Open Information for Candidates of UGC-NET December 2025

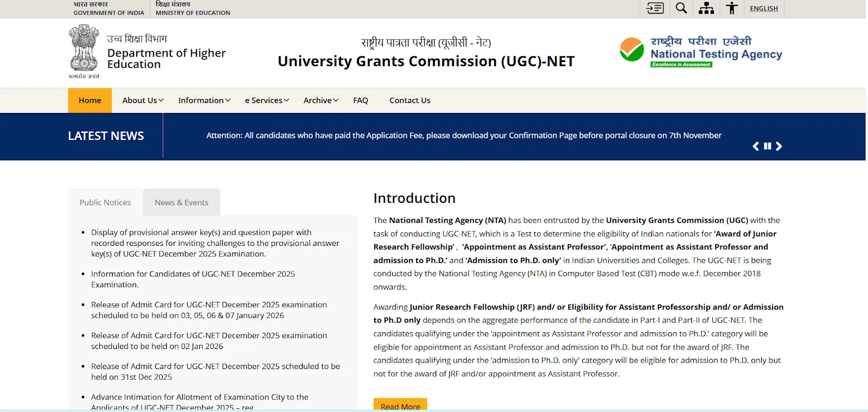click(x=193, y=279)
